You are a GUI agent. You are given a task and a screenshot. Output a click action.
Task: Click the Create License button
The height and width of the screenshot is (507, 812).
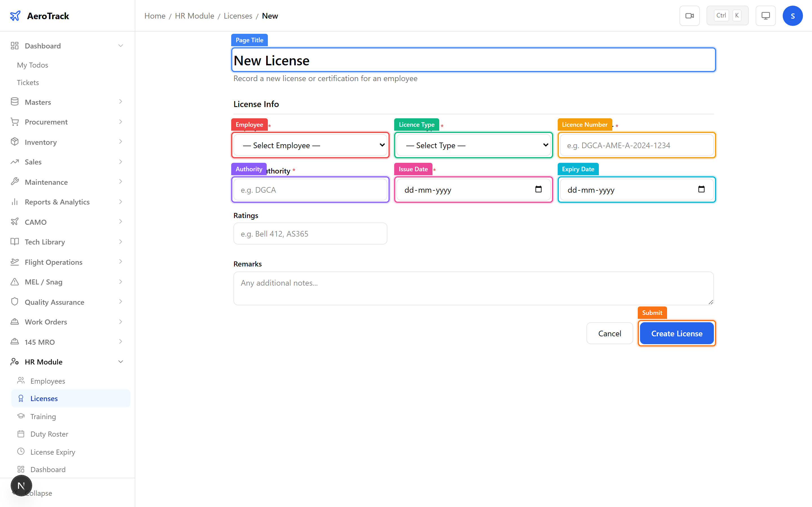[677, 333]
